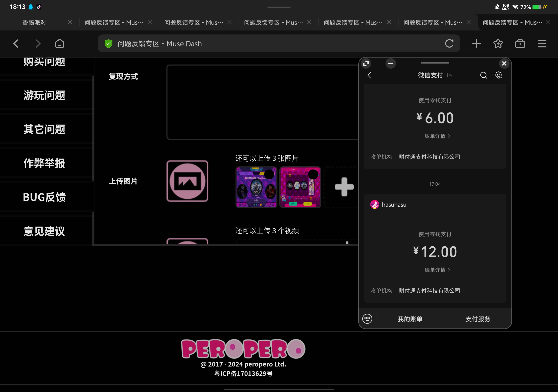Bookmark this page with the star icon
Screen dimensions: 558x392
point(498,44)
